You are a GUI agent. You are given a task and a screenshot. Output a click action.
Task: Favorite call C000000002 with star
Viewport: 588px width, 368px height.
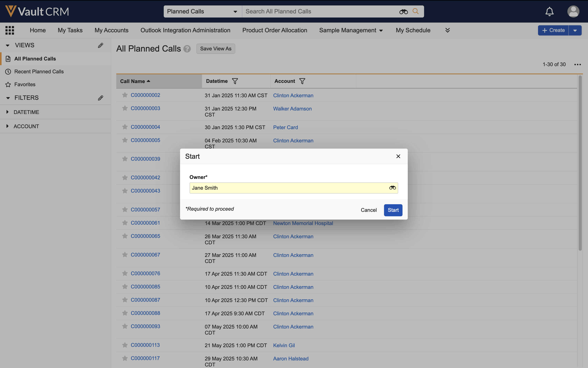(x=125, y=95)
